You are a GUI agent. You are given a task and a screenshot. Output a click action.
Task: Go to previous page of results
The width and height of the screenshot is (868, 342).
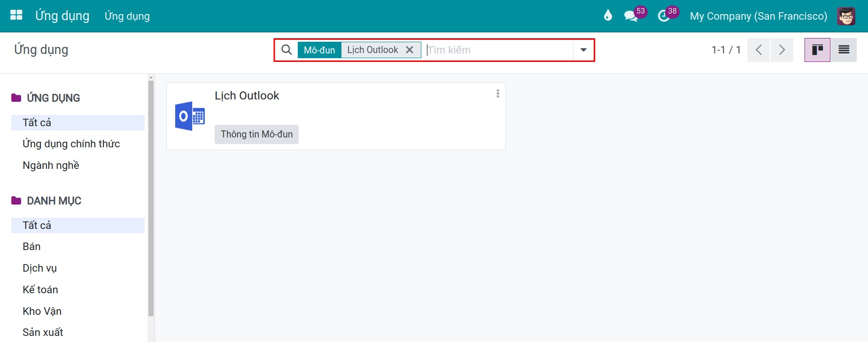coord(759,50)
